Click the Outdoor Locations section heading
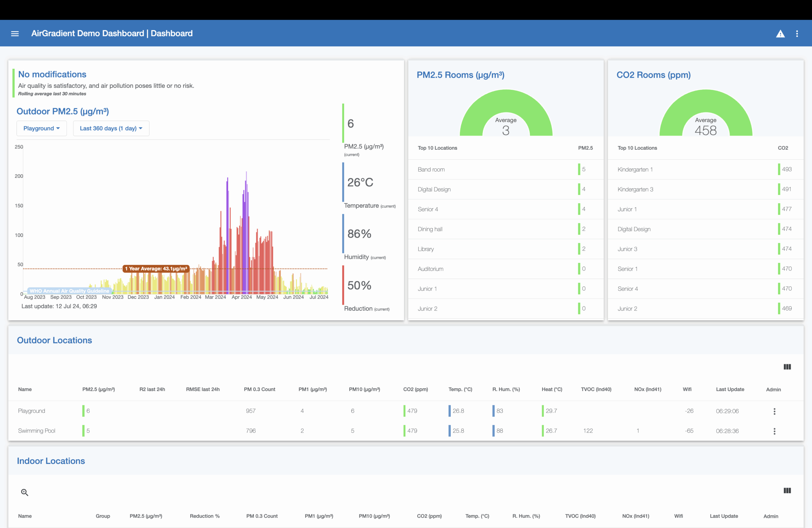 click(x=54, y=340)
